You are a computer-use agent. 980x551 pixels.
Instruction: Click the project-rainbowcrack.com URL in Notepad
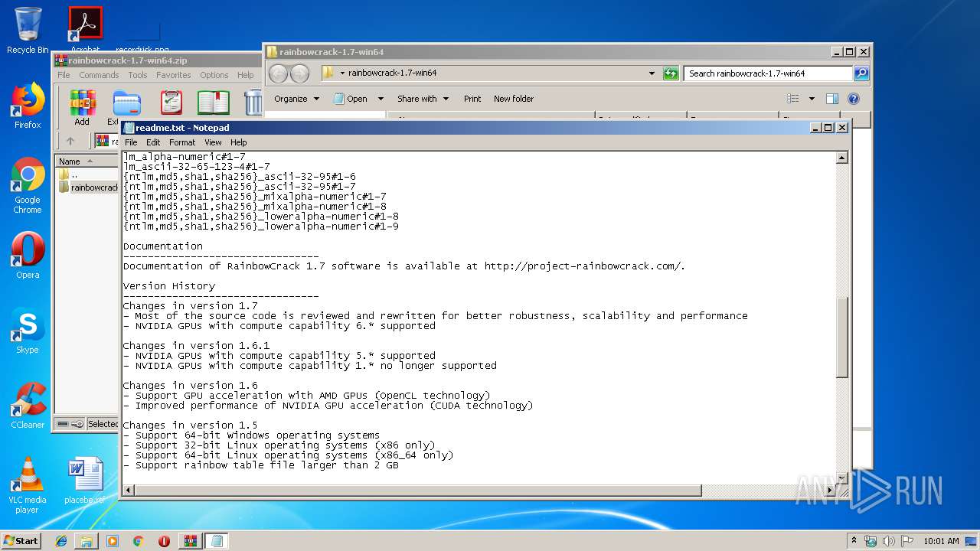[x=583, y=266]
